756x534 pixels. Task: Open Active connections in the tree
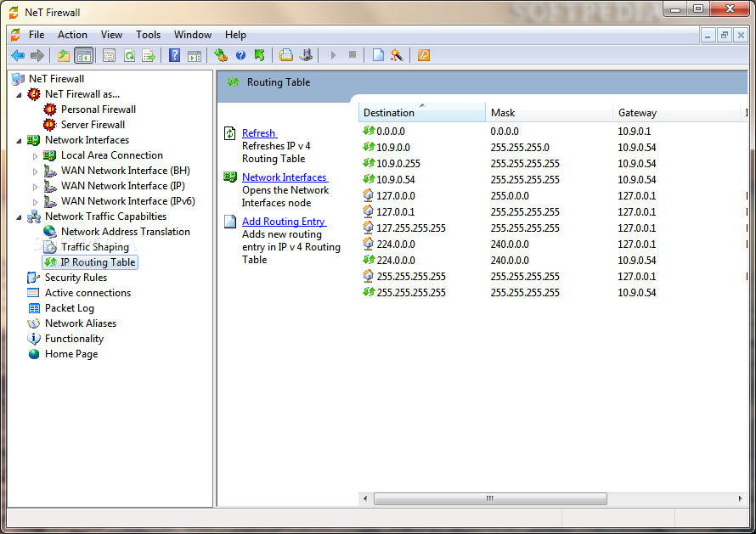pos(87,293)
